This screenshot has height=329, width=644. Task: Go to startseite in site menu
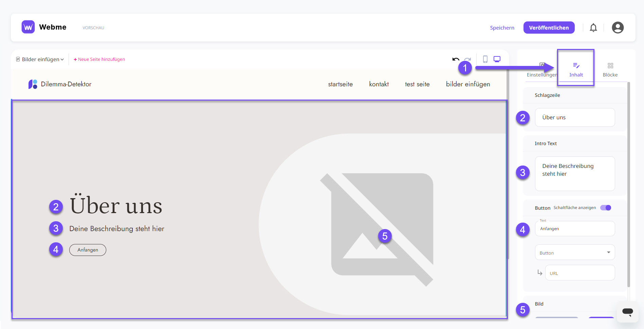pos(340,84)
